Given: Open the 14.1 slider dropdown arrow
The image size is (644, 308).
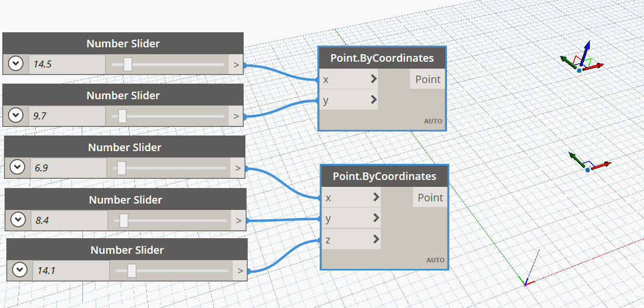Looking at the screenshot, I should pyautogui.click(x=20, y=270).
